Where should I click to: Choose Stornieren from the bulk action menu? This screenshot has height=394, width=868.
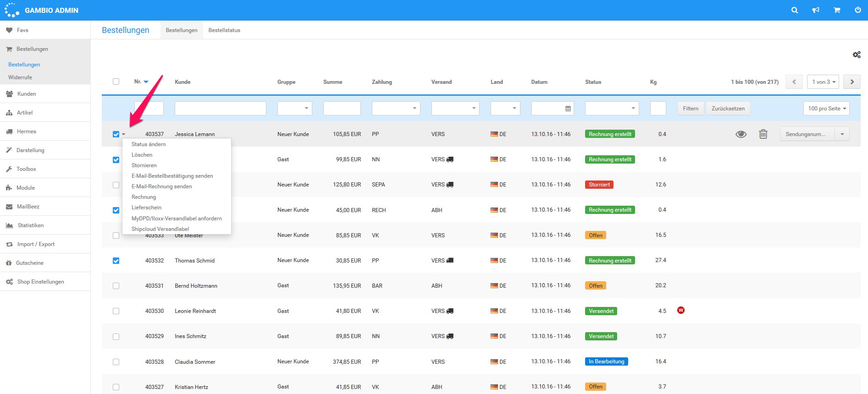144,165
